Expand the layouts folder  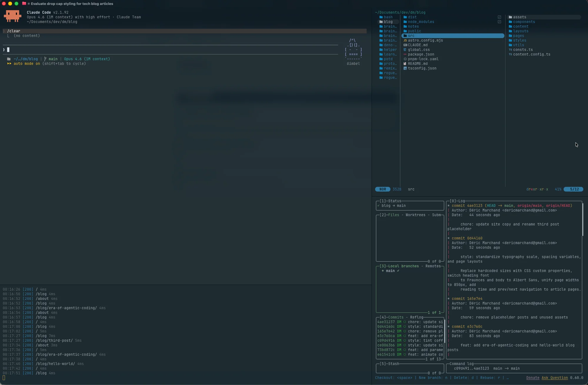point(520,31)
